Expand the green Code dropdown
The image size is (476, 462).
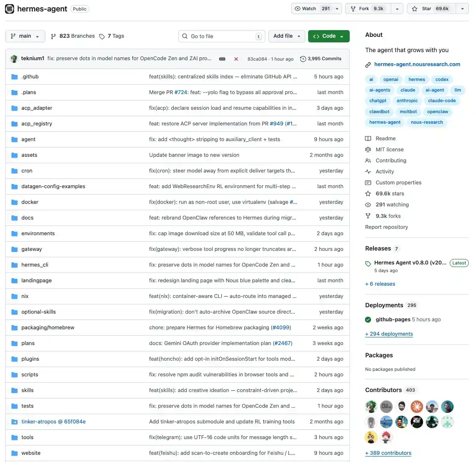(x=328, y=36)
